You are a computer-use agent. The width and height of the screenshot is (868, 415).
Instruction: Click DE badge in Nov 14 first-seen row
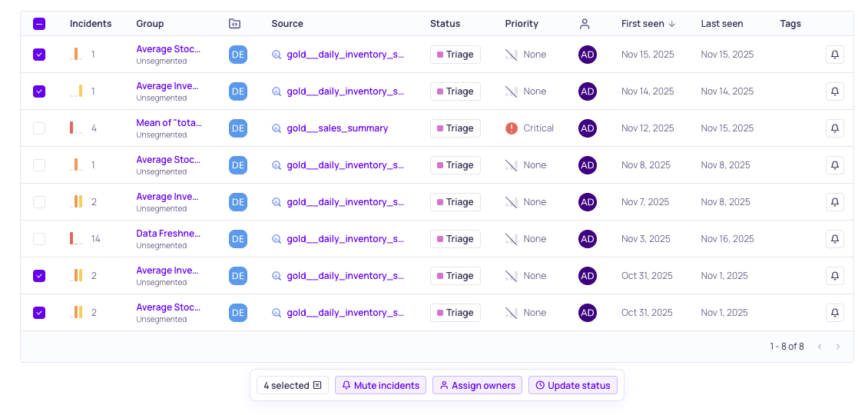tap(238, 91)
